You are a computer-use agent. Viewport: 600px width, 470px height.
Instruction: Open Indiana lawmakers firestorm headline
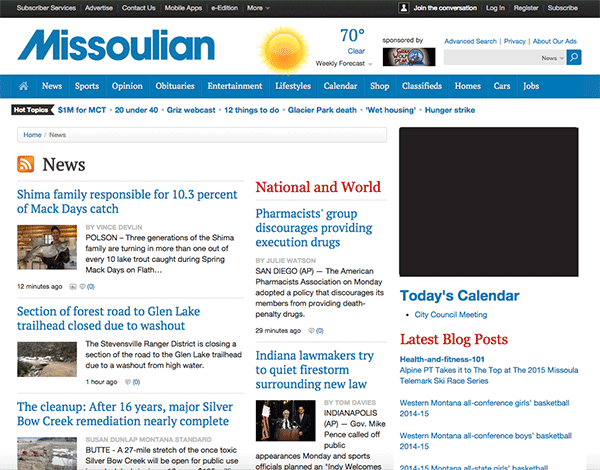coord(315,370)
